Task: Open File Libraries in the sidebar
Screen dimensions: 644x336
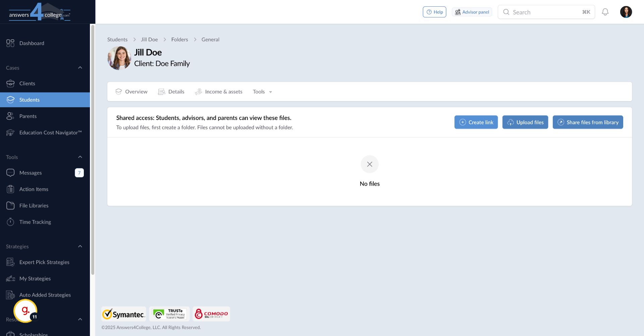Action: pyautogui.click(x=45, y=206)
